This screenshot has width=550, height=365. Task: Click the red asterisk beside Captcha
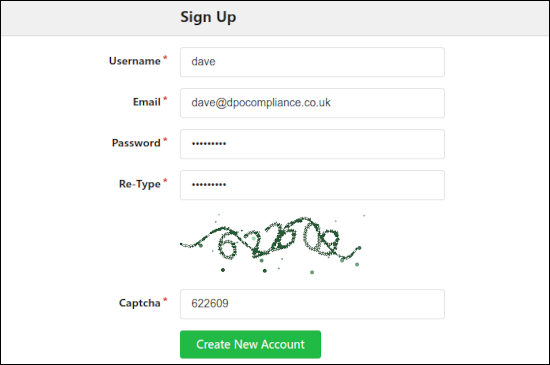tap(165, 300)
